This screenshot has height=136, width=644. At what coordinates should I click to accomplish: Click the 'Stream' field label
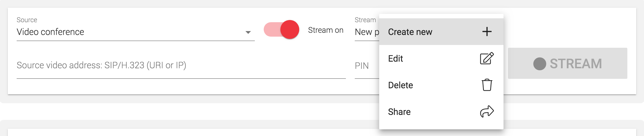365,20
